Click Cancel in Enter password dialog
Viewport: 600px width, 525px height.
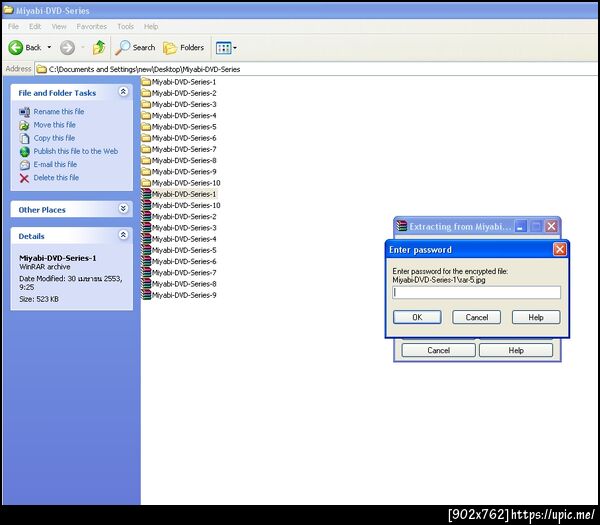point(476,317)
